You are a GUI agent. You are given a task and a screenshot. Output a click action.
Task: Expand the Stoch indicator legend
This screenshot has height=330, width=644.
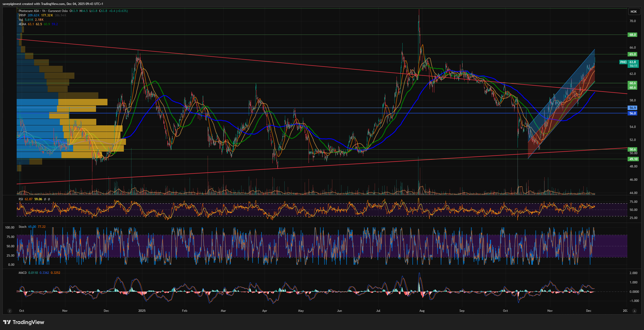pyautogui.click(x=22, y=227)
